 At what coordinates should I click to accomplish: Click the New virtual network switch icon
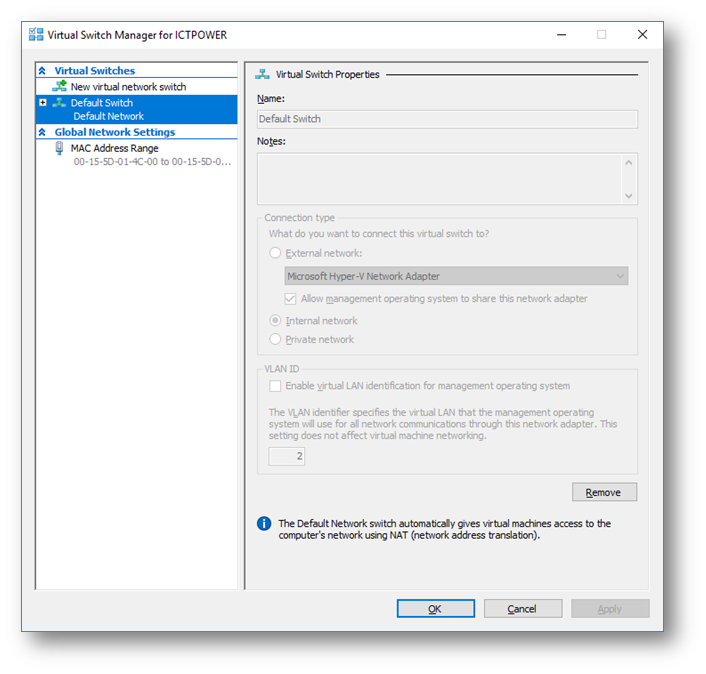pyautogui.click(x=59, y=86)
